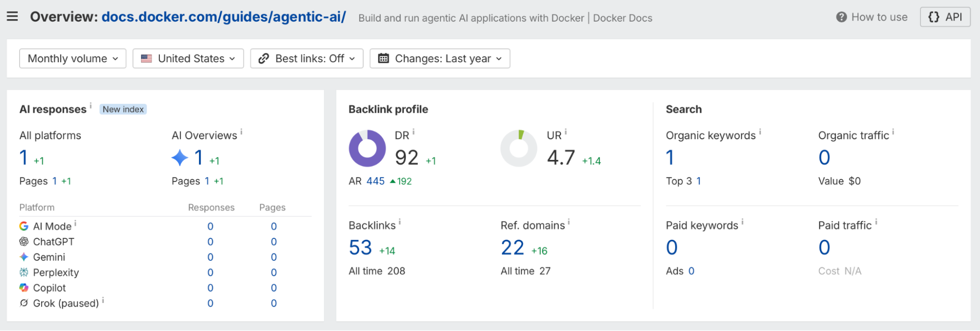This screenshot has height=331, width=980.
Task: Open Organic traffic value 0
Action: pyautogui.click(x=825, y=158)
